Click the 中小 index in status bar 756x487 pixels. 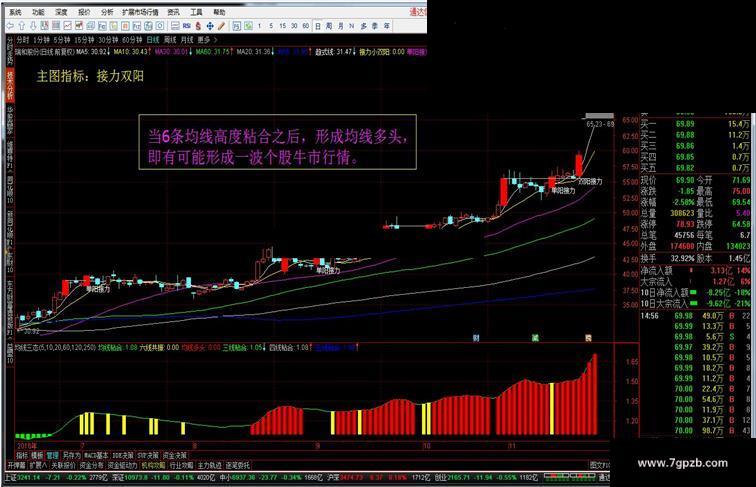[226, 477]
